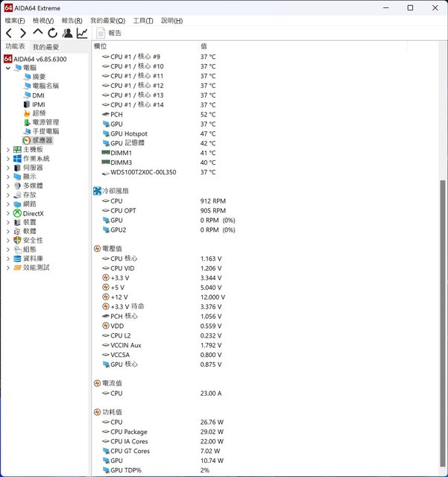
Task: Expand the 作業系統 operating system node
Action: point(8,159)
